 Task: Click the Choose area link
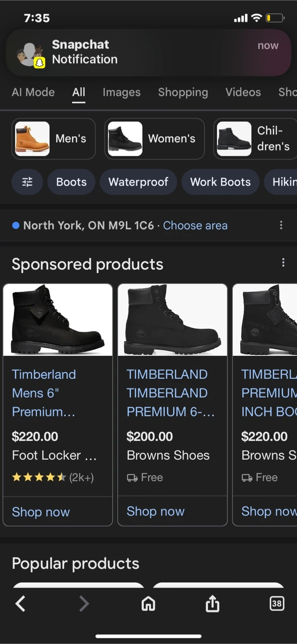[195, 225]
